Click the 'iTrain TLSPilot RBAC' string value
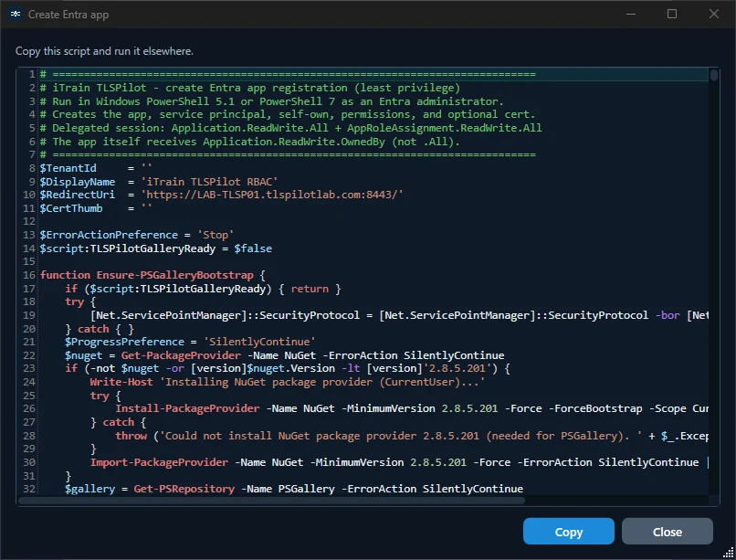This screenshot has height=560, width=736. tap(209, 182)
